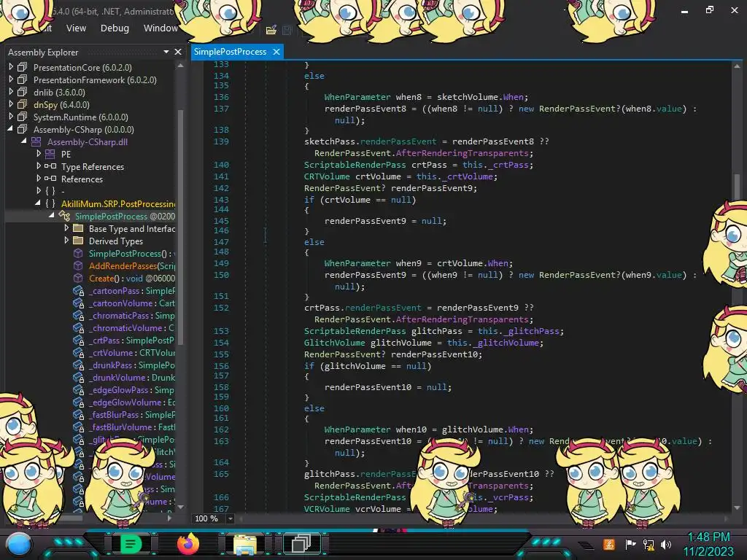Click the Type References icon
747x560 pixels.
click(x=50, y=166)
